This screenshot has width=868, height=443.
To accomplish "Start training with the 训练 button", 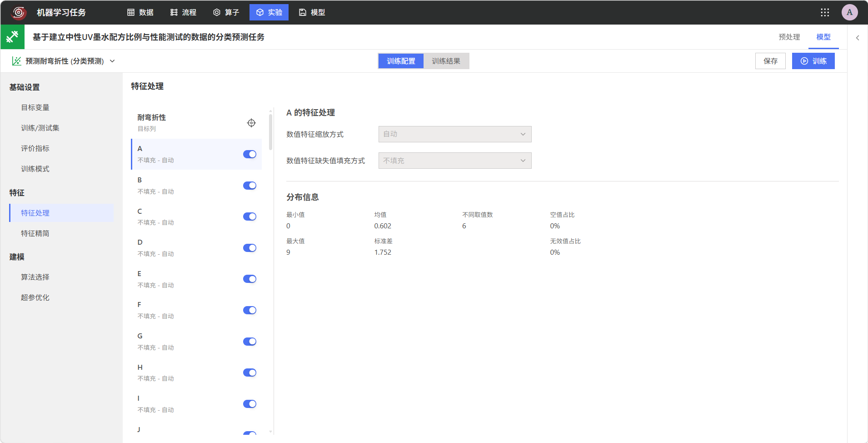I will [813, 61].
